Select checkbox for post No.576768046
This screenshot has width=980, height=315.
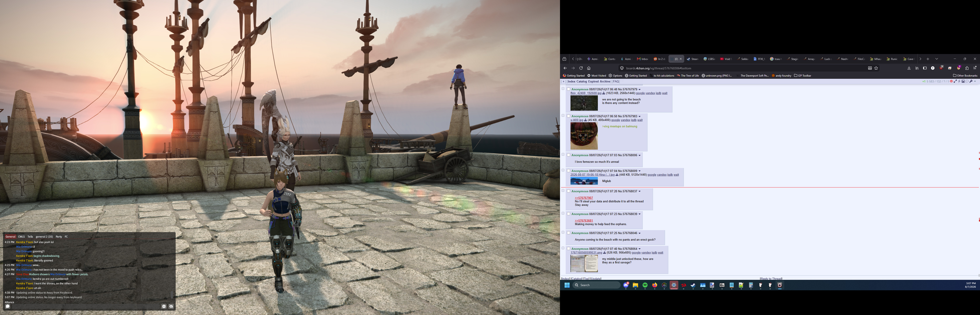click(568, 233)
